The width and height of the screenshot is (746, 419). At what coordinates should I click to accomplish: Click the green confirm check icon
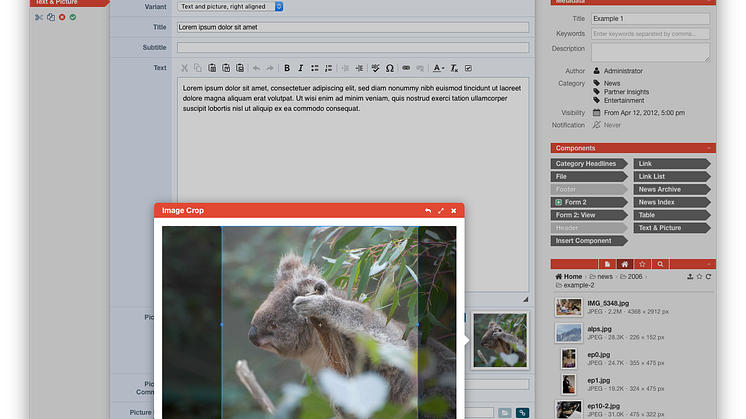click(x=73, y=17)
